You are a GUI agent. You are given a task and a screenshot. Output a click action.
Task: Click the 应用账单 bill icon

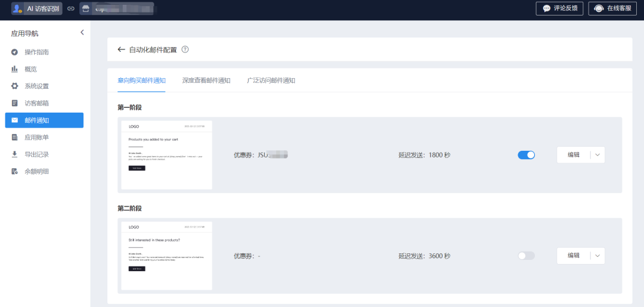15,137
